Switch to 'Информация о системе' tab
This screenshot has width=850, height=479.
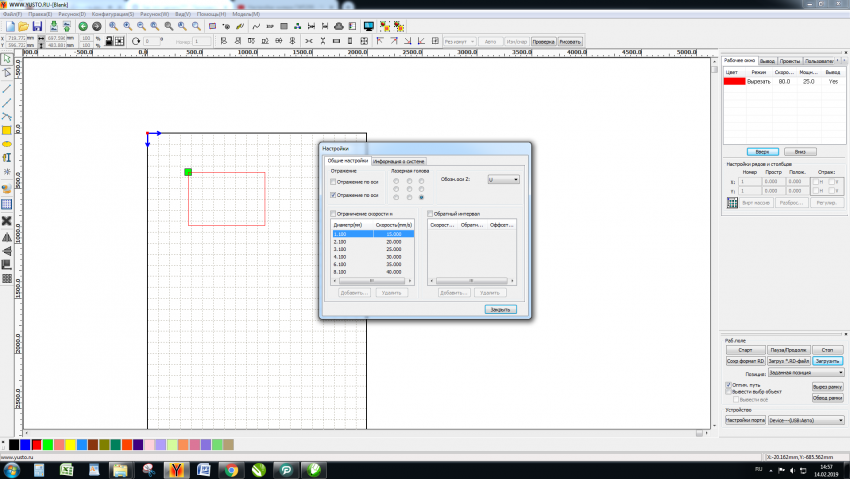[x=399, y=161]
